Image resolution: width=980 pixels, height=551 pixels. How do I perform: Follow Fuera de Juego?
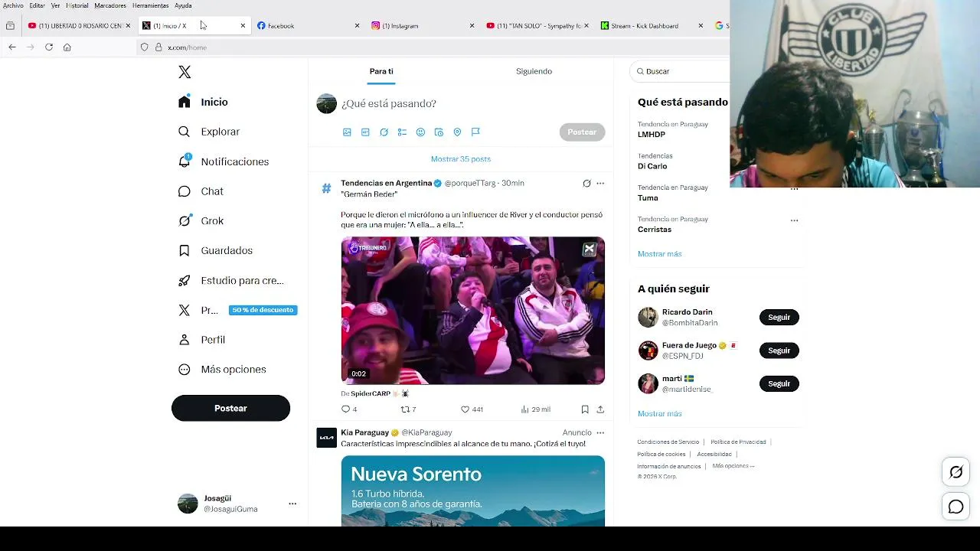click(779, 350)
